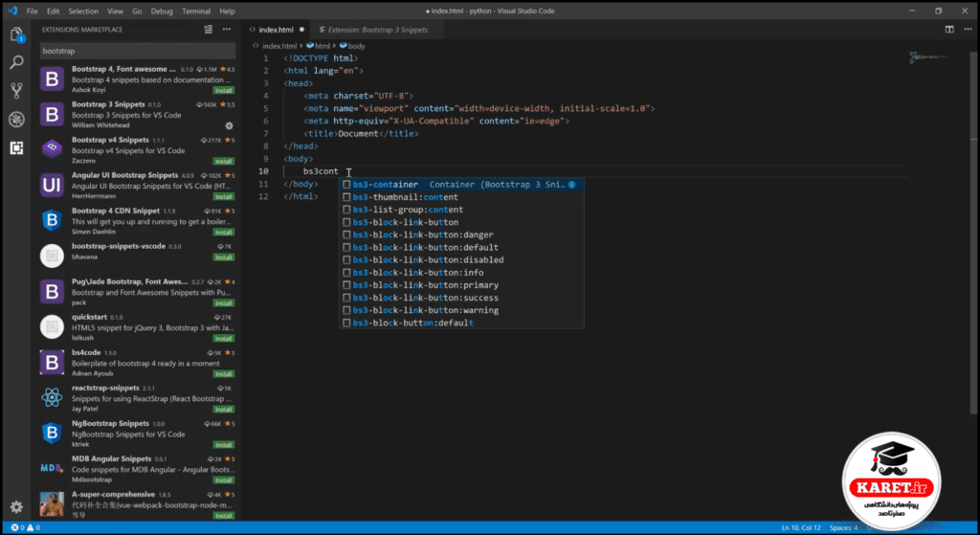Select bs3-block-button:default suggestion
980x535 pixels.
pos(461,323)
